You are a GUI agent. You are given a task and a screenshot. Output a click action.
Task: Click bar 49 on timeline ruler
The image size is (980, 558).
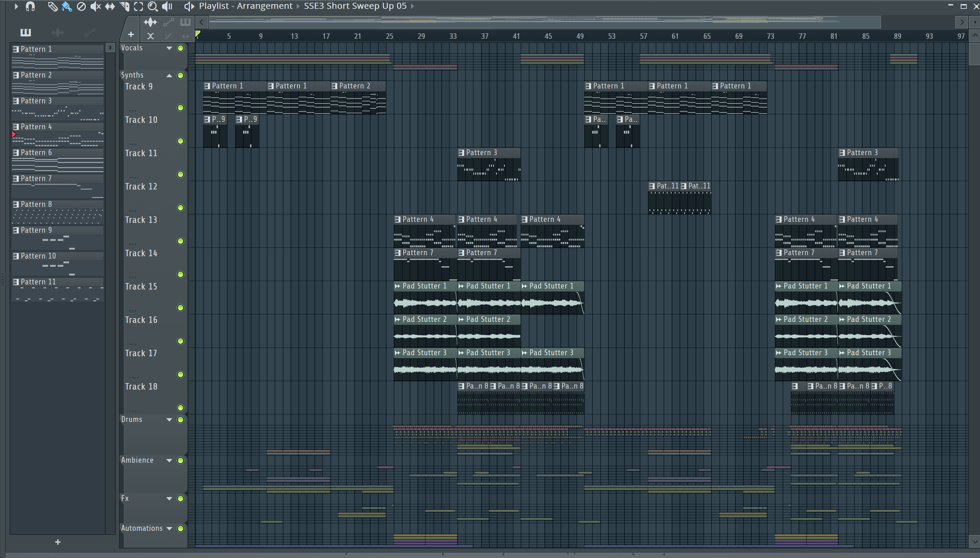580,36
